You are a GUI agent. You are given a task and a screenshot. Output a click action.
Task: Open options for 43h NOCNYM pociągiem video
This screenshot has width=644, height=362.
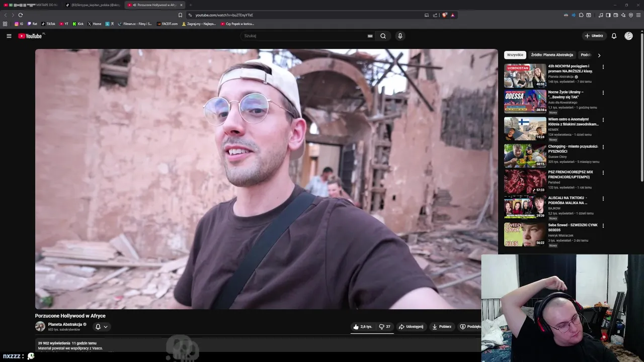[603, 67]
